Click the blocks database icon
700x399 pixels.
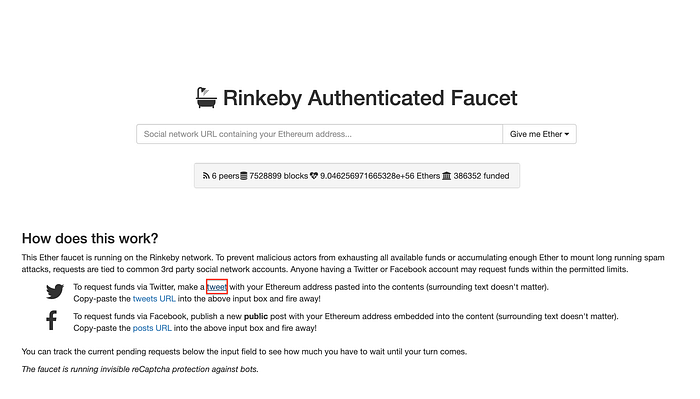(244, 176)
